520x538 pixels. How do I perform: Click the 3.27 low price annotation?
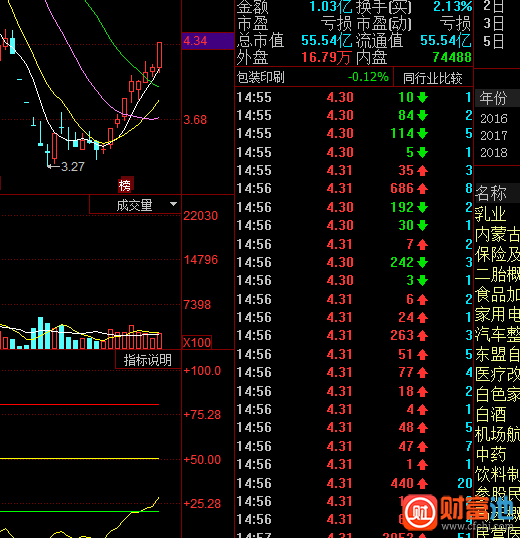click(x=72, y=167)
